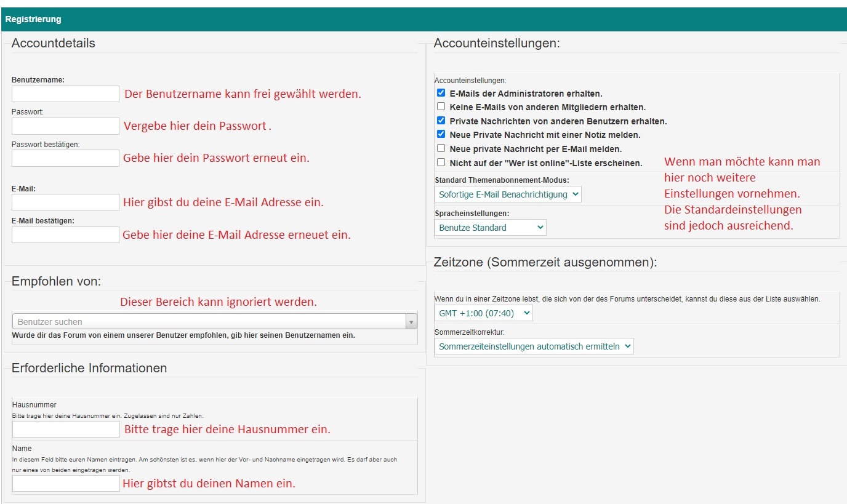Click the Benutzername input field
Viewport: 847px width, 504px height.
pyautogui.click(x=65, y=94)
